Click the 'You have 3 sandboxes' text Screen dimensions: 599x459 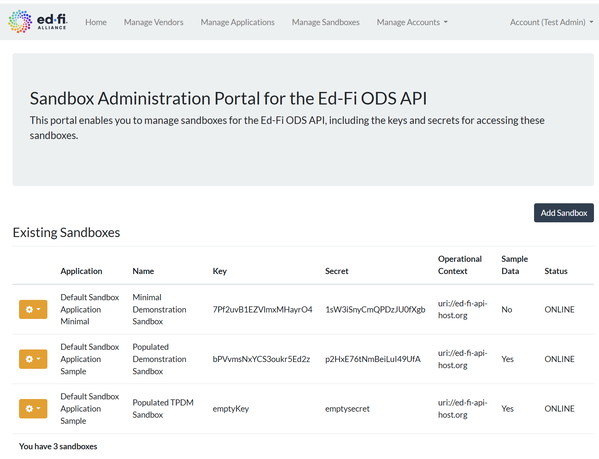pyautogui.click(x=58, y=446)
